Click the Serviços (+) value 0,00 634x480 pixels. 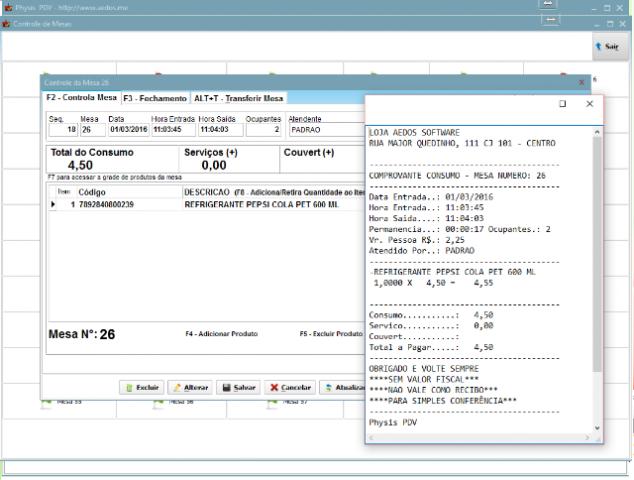click(214, 165)
